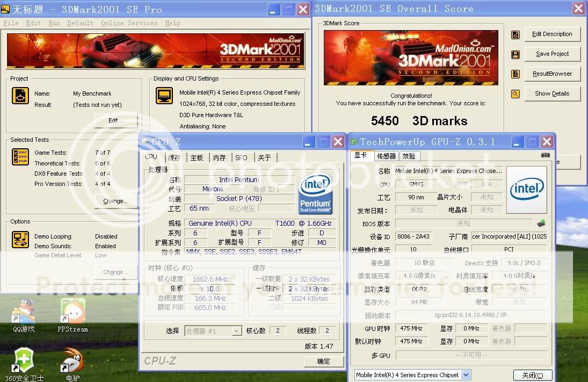Click the floppy disk icon beside Save Project
The width and height of the screenshot is (588, 382).
(x=516, y=55)
